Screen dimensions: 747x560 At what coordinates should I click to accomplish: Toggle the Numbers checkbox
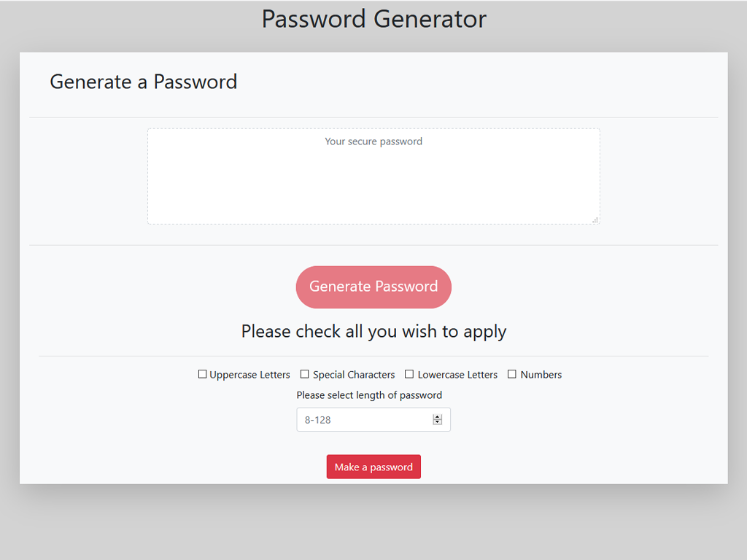click(x=512, y=374)
